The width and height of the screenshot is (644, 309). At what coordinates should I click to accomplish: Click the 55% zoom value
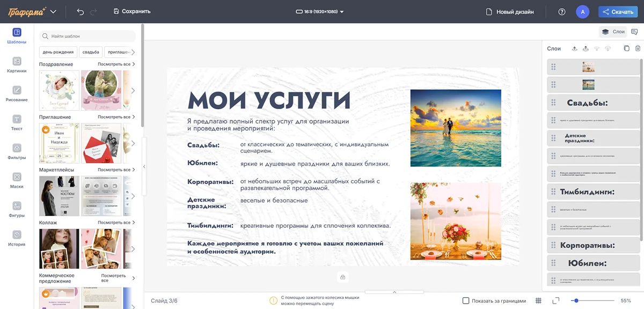(626, 300)
